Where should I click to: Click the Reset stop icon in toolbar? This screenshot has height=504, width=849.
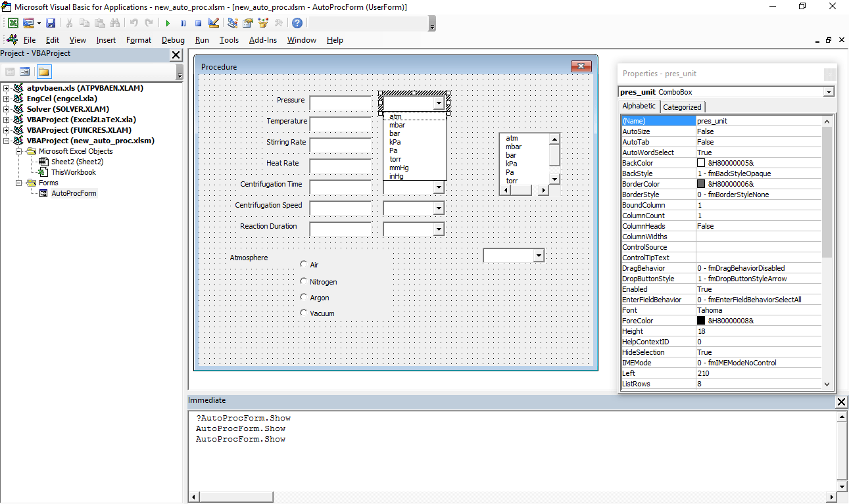198,23
